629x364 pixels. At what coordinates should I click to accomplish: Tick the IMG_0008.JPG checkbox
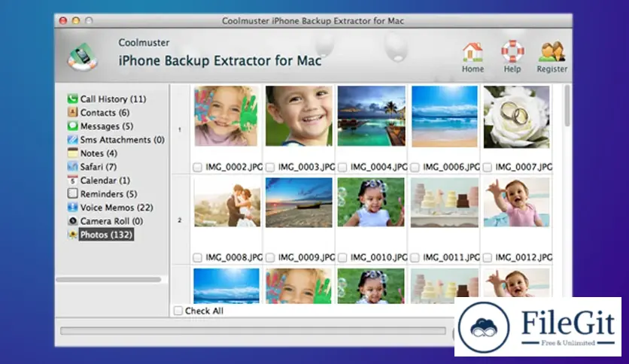(197, 257)
